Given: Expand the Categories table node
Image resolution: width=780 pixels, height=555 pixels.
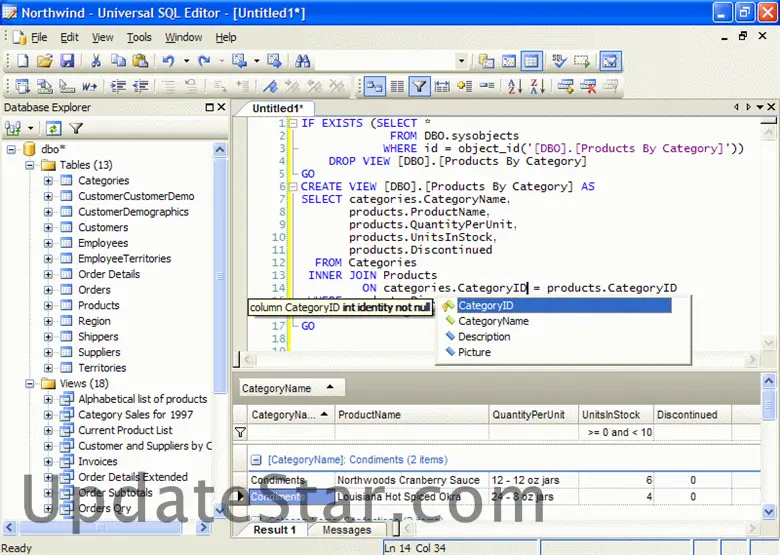Looking at the screenshot, I should coord(48,181).
